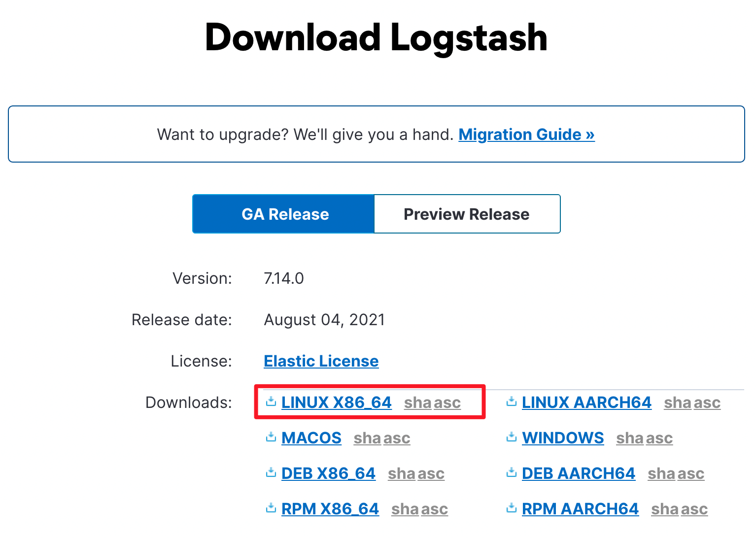Download the MACOS package
Screen dimensions: 756x538
coord(311,438)
